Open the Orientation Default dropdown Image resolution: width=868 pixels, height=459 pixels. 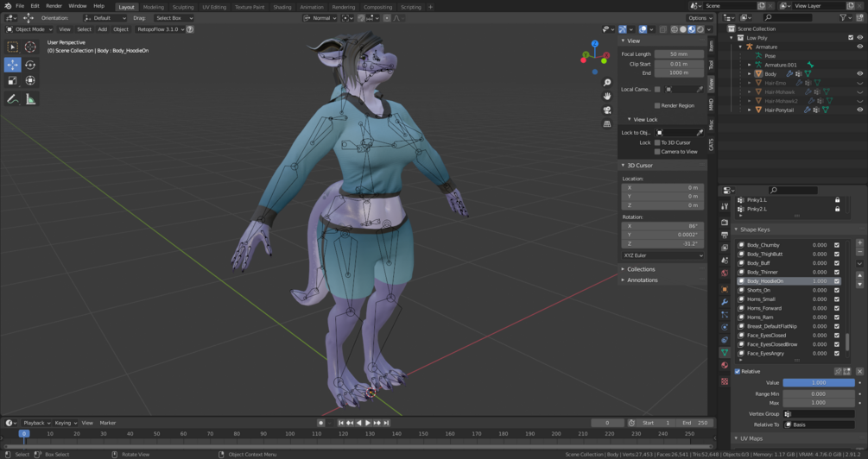[105, 18]
